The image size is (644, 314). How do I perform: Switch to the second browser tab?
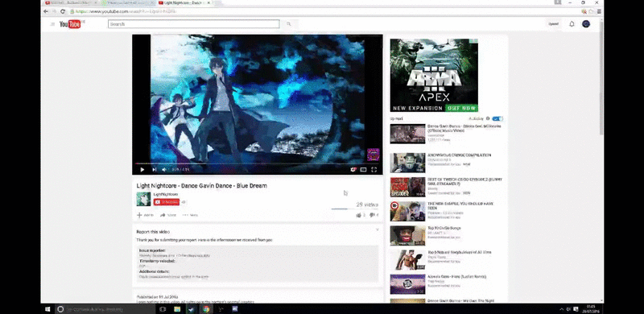pos(127,3)
